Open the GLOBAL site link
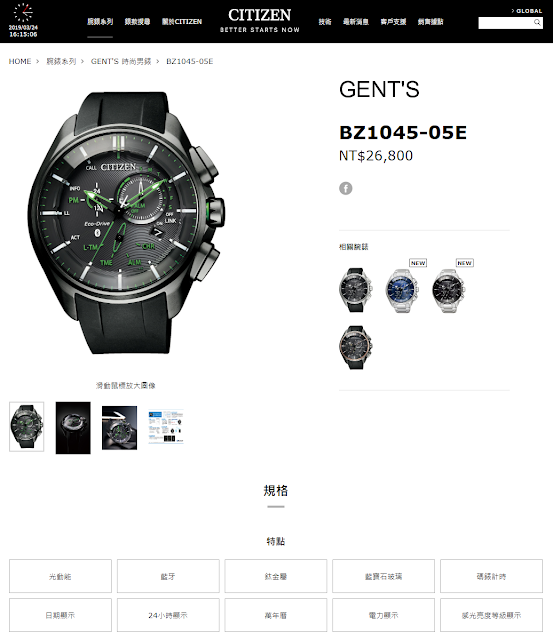Viewport: 553px width, 640px height. (x=526, y=11)
